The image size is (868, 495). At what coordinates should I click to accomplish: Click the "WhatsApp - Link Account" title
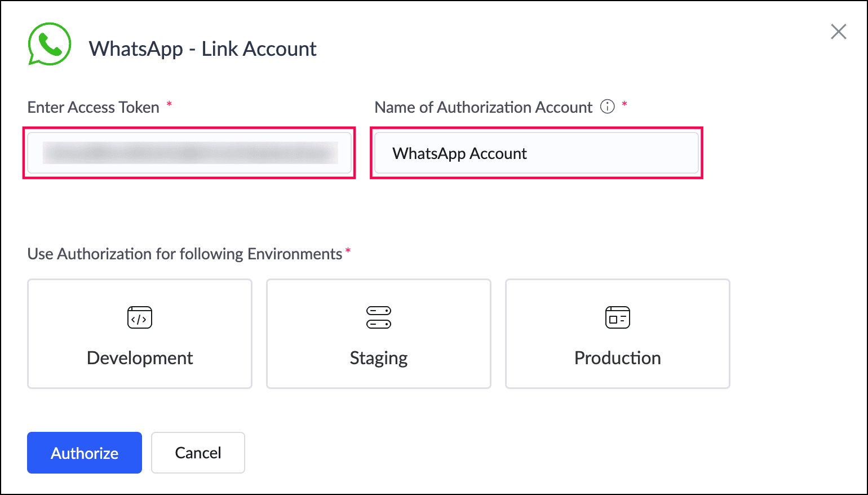(x=203, y=49)
